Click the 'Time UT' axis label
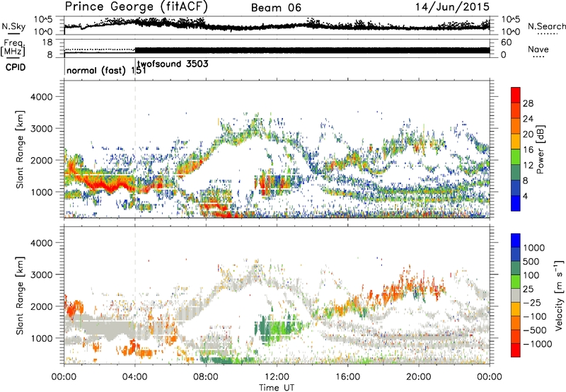566x392 pixels. tap(277, 388)
